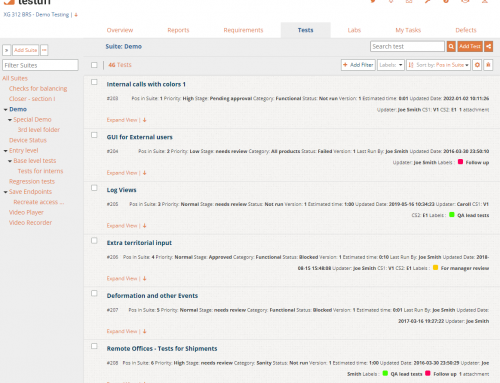500x383 pixels.
Task: Open Closer - section I suite
Action: click(32, 99)
